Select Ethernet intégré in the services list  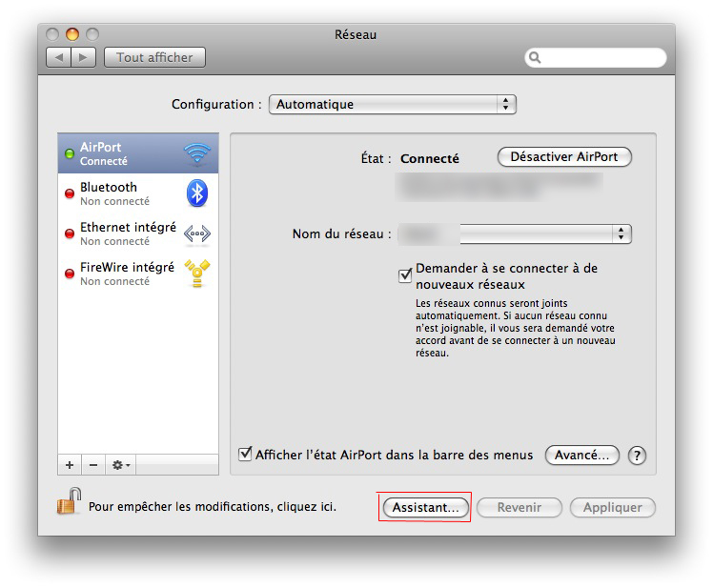coord(138,233)
